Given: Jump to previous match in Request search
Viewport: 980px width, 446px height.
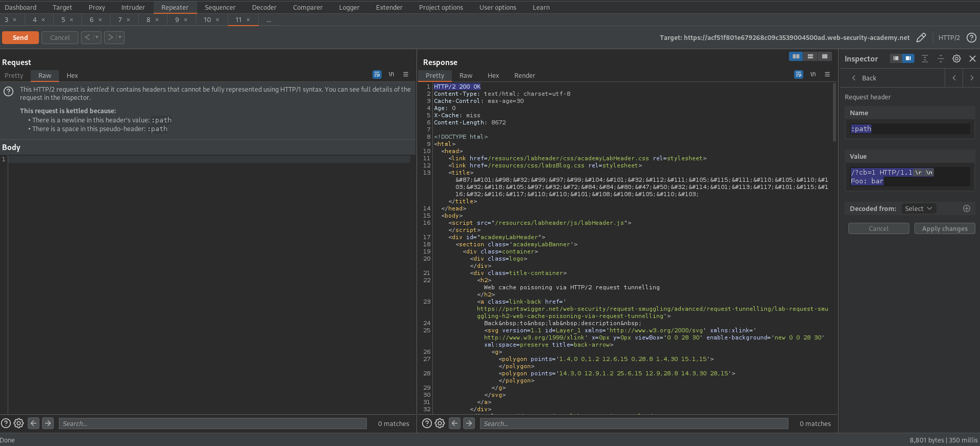Looking at the screenshot, I should coord(34,423).
